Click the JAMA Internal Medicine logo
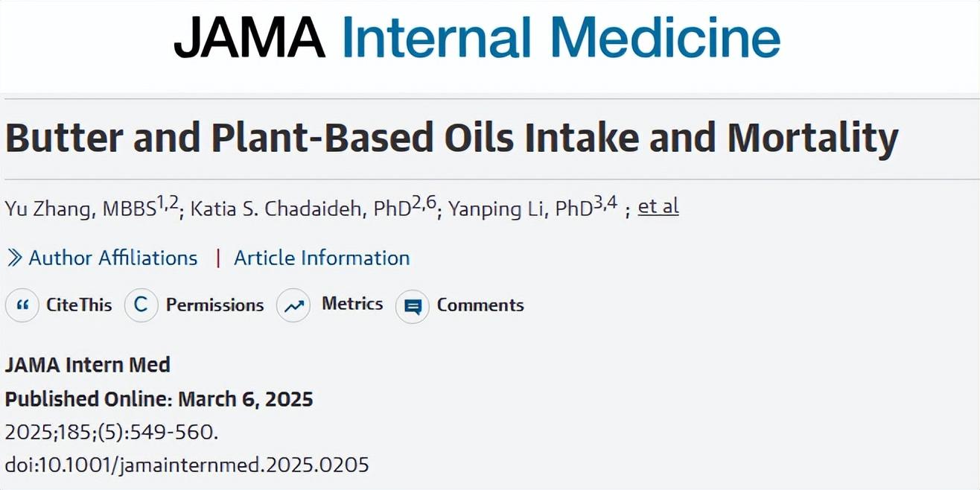 pos(477,39)
